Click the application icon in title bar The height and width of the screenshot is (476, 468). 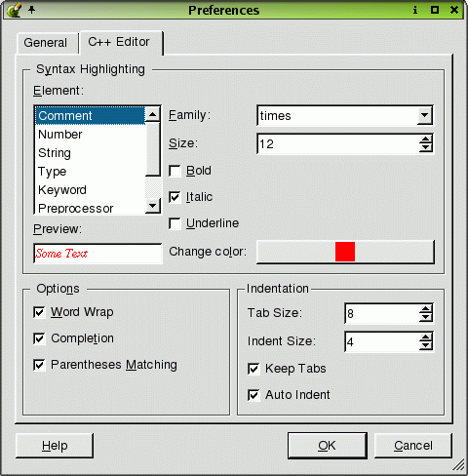(14, 10)
